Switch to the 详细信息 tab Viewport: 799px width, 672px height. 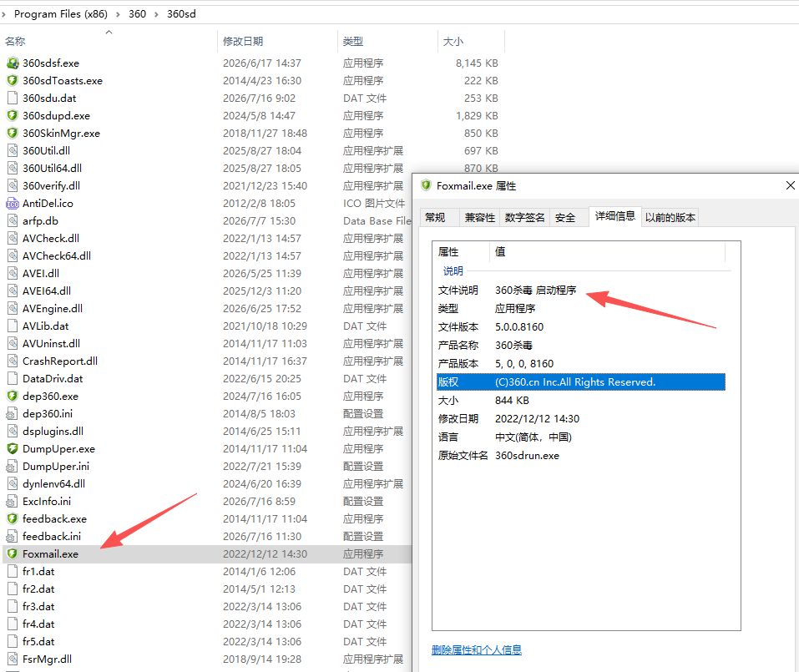(x=615, y=216)
